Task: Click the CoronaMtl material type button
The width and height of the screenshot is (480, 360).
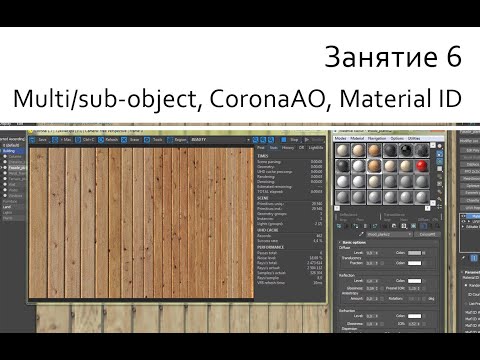Action: coord(427,234)
